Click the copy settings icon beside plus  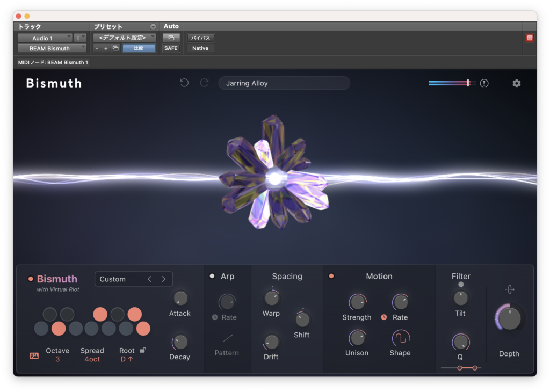[115, 48]
